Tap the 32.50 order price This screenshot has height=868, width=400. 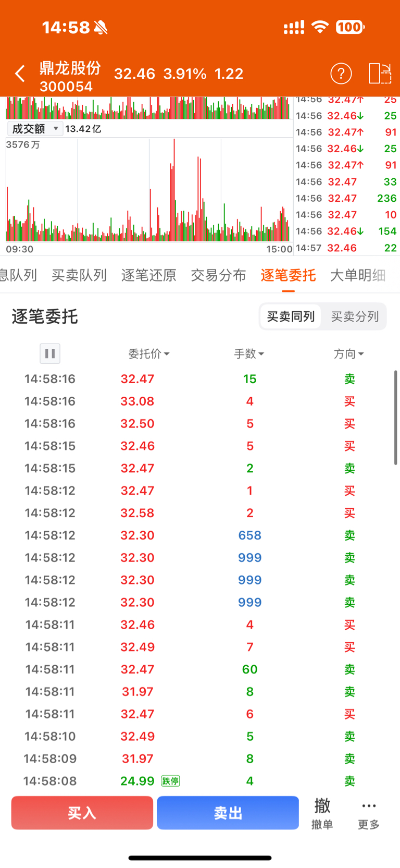tap(137, 424)
